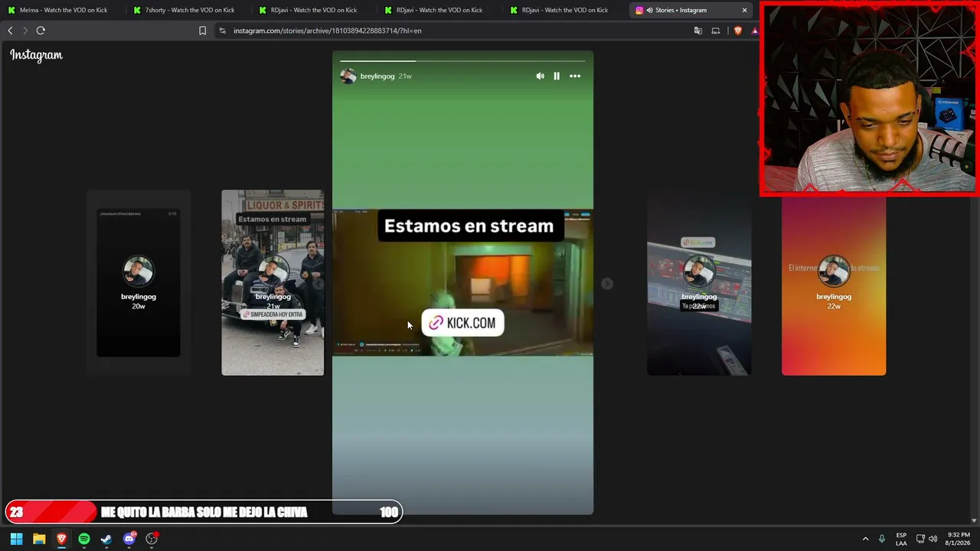Close the Stories • Instagram tab

(x=744, y=10)
